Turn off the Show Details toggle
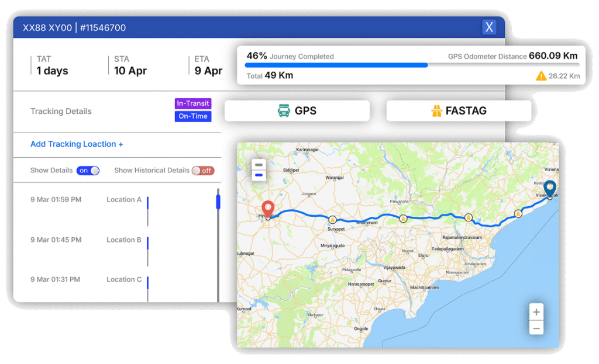Screen dimensions: 599x364 [x=88, y=171]
